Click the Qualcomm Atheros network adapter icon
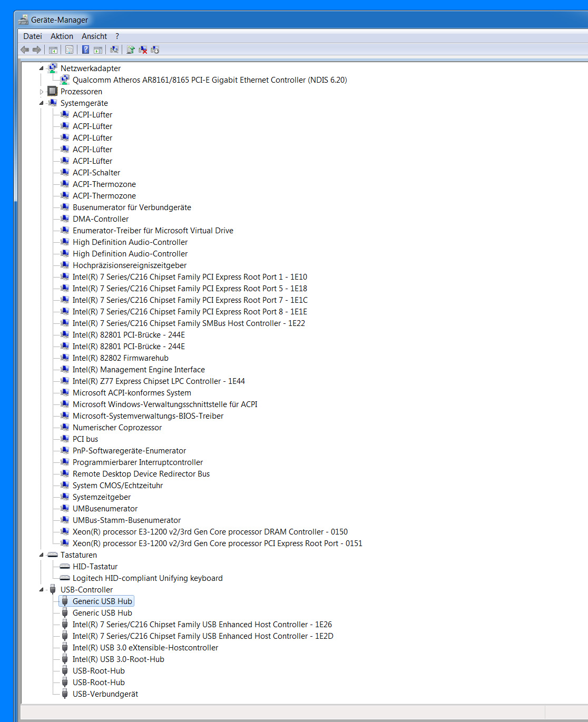 coord(64,80)
